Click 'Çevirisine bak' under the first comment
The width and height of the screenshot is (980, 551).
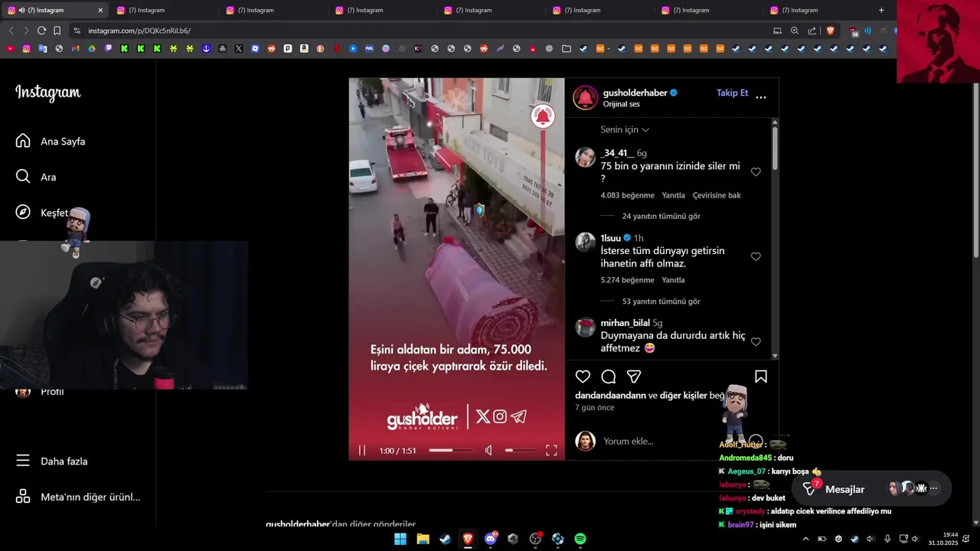pos(717,195)
